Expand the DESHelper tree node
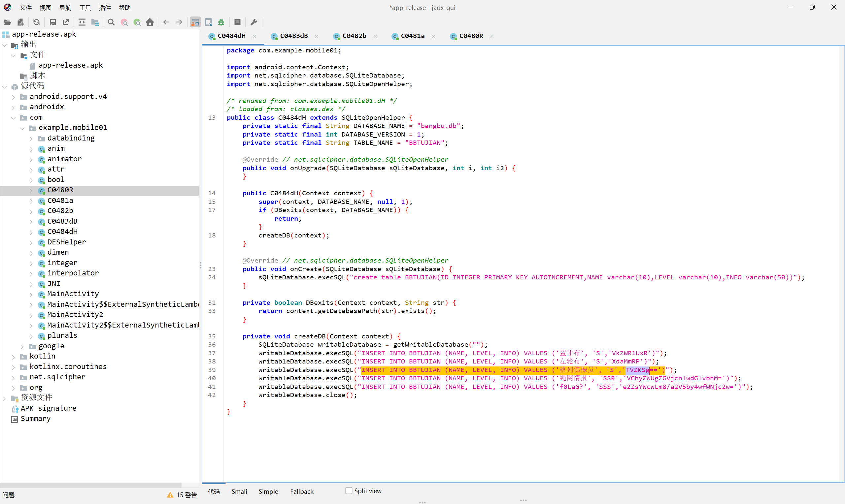This screenshot has height=504, width=845. coord(31,242)
